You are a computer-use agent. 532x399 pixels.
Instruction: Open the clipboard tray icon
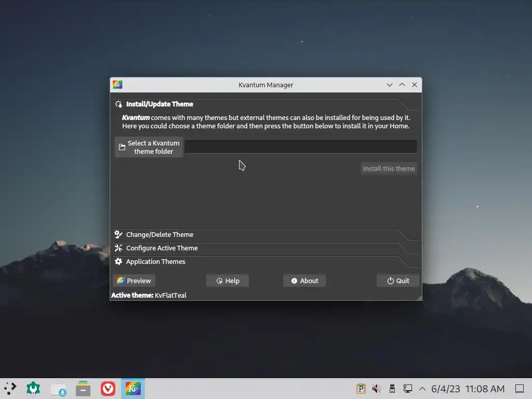[361, 389]
